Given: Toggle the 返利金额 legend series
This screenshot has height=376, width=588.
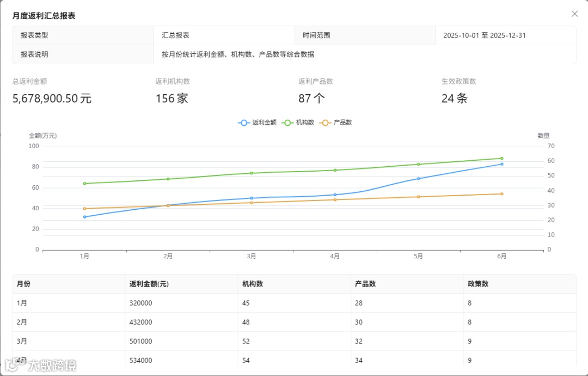Looking at the screenshot, I should (257, 123).
